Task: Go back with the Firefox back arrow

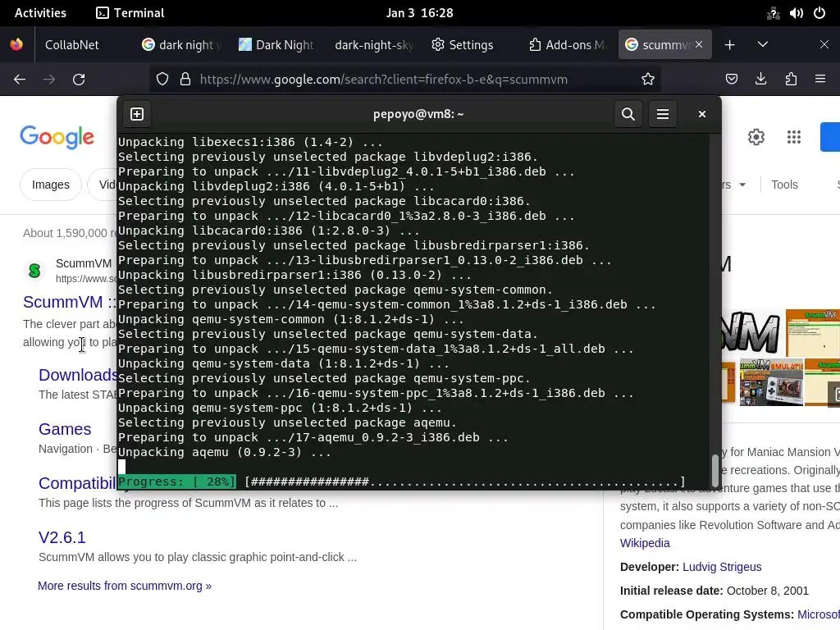Action: (x=20, y=80)
